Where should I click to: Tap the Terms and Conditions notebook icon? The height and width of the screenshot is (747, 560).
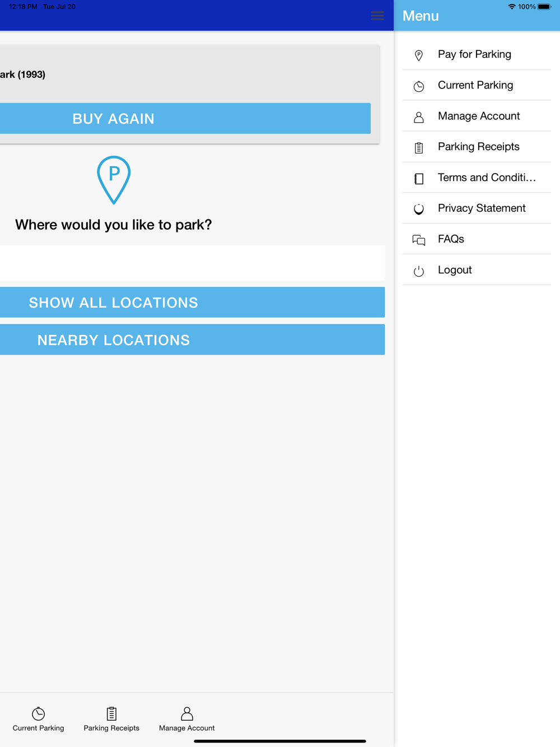(x=419, y=178)
